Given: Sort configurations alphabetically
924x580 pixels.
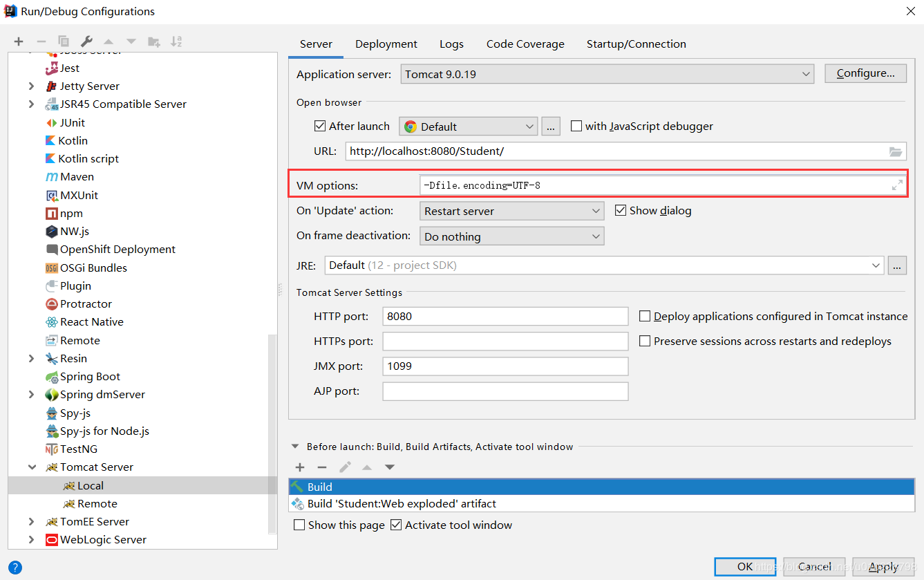Looking at the screenshot, I should (x=176, y=41).
